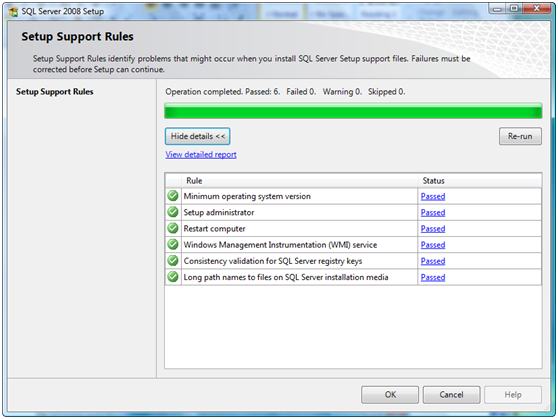Click green check icon for Minimum operating system version
Image resolution: width=558 pixels, height=419 pixels.
click(x=173, y=196)
